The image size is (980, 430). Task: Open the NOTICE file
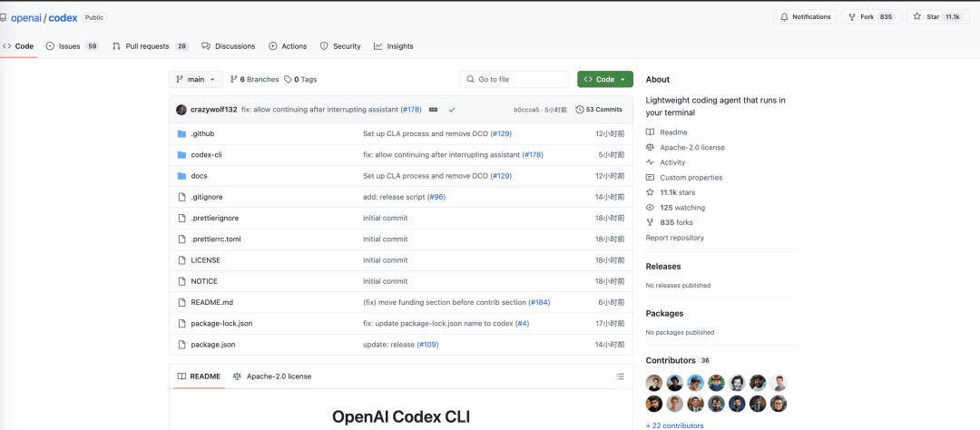[x=204, y=281]
